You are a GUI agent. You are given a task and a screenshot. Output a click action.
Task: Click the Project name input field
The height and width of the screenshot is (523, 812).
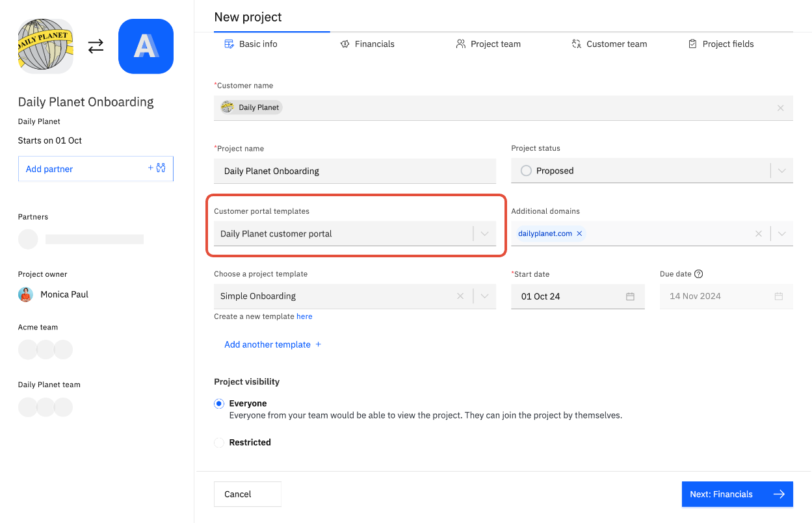(355, 171)
